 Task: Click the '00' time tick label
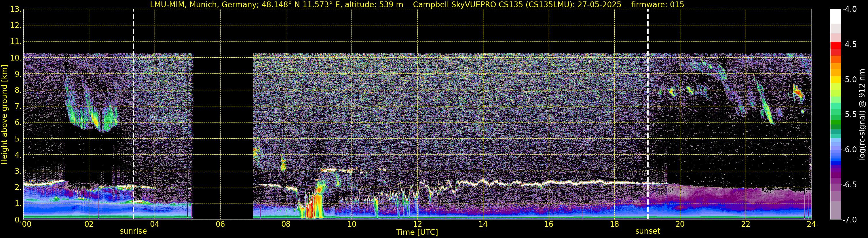(x=26, y=224)
